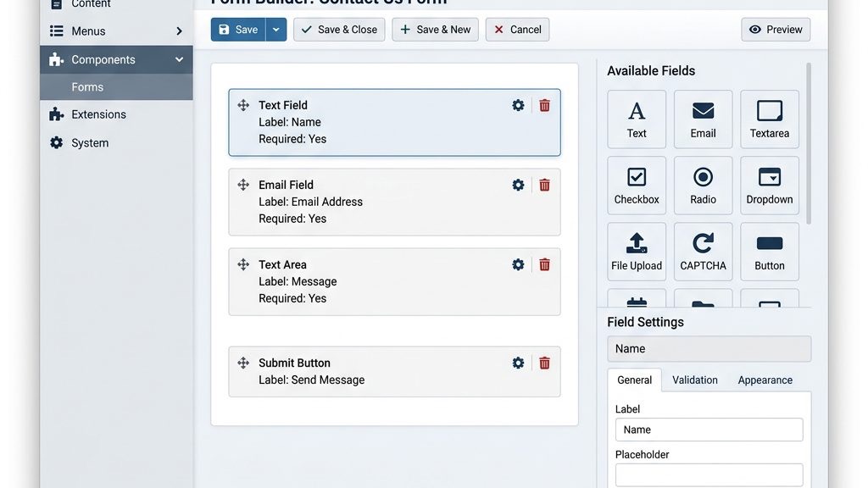The width and height of the screenshot is (868, 488).
Task: Select the Email field icon in Available Fields
Action: (x=703, y=119)
